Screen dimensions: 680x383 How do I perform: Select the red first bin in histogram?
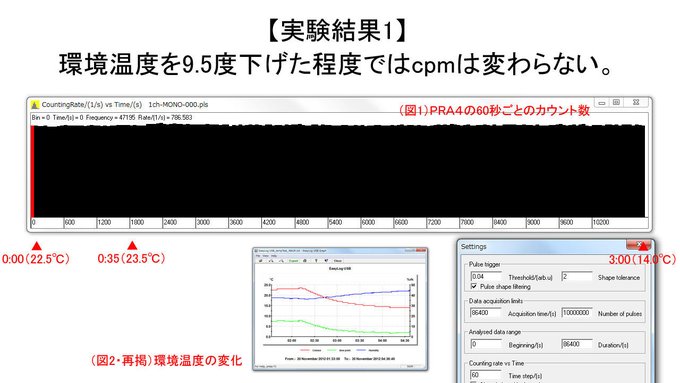click(x=32, y=172)
